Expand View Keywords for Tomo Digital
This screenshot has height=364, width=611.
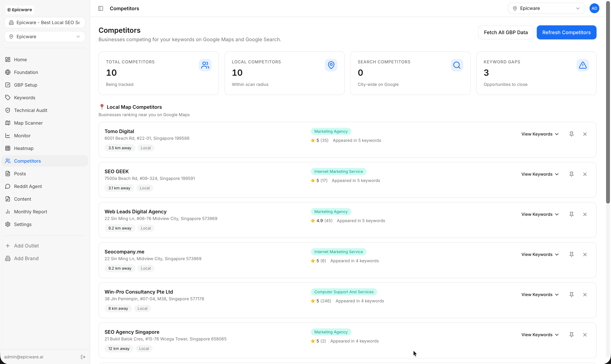click(540, 134)
